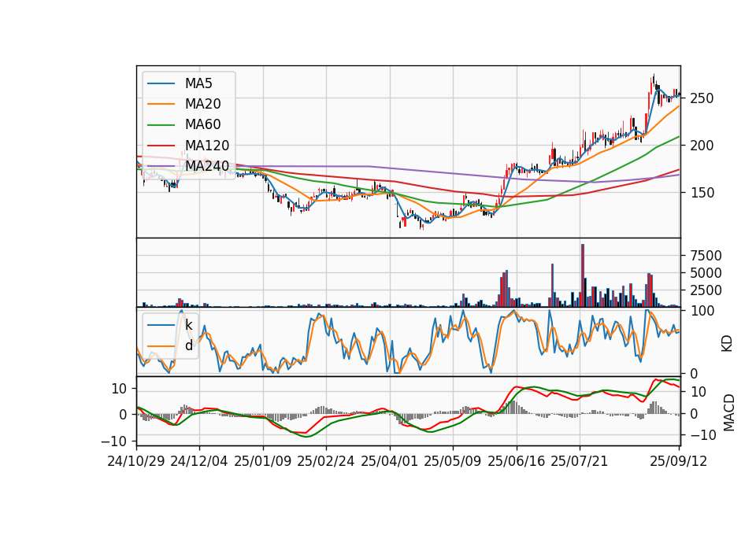This screenshot has width=756, height=543.
Task: Click the MA120 legend label
Action: [x=207, y=146]
